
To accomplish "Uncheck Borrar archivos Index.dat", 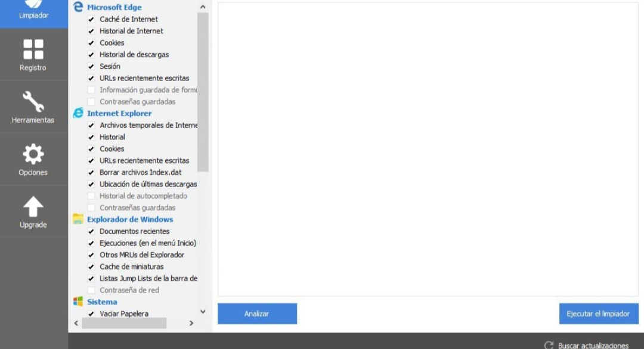I will [91, 173].
